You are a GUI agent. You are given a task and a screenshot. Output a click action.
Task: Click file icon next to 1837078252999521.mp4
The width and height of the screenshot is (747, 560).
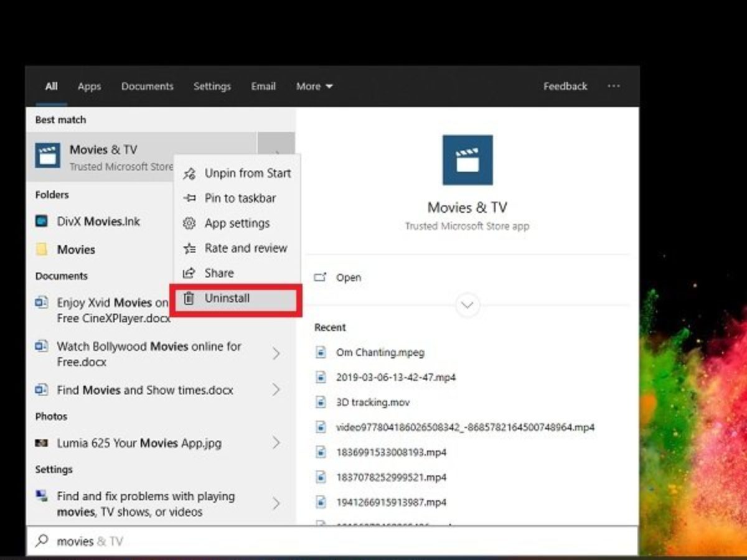click(x=321, y=477)
